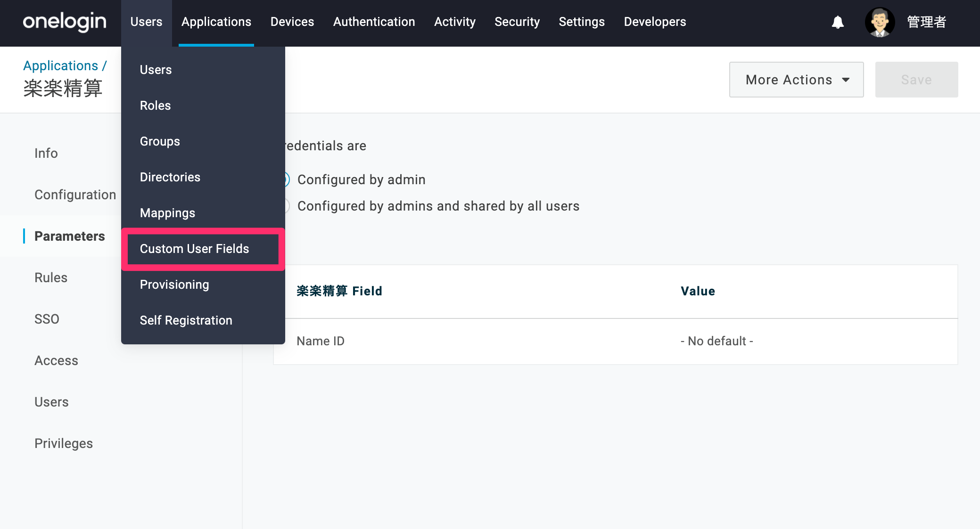The image size is (980, 529).
Task: Open the Privileges sidebar tab
Action: point(64,443)
